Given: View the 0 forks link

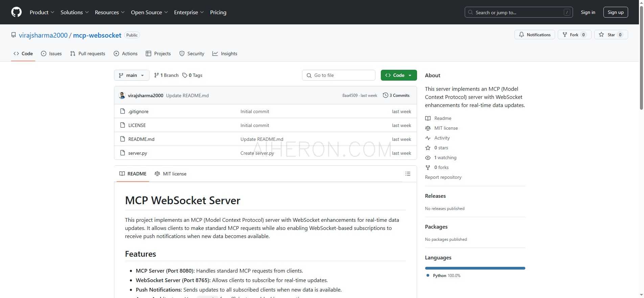Looking at the screenshot, I should pos(437,167).
